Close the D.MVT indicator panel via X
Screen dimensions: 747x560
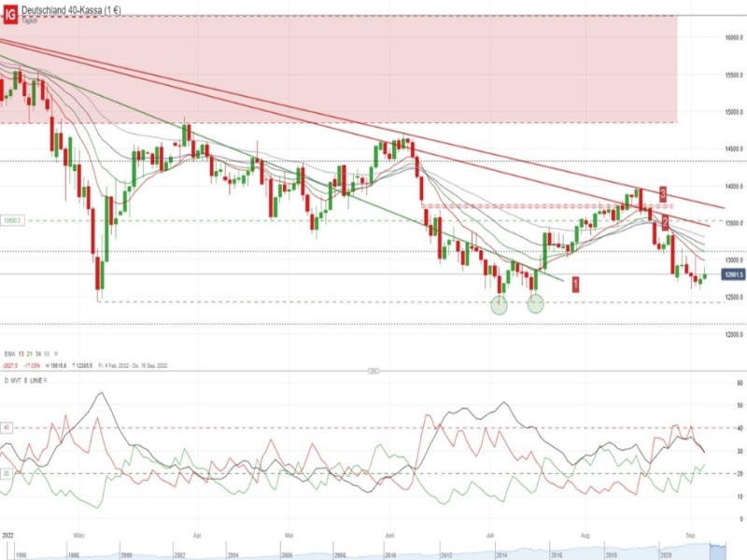click(x=45, y=381)
